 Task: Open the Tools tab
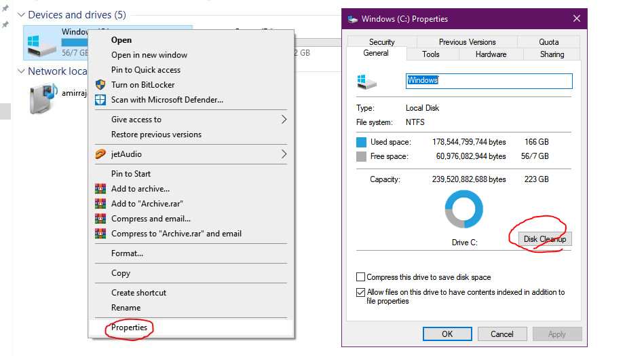[431, 54]
